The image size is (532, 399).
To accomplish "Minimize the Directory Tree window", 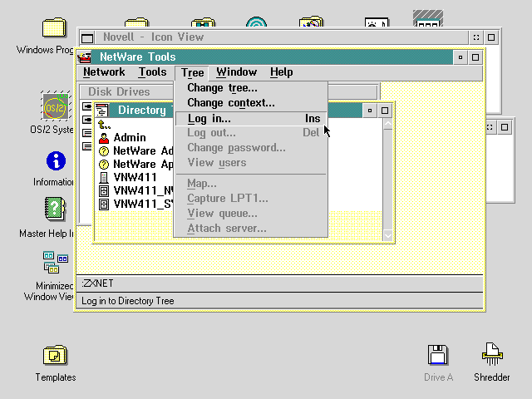I will pos(370,111).
